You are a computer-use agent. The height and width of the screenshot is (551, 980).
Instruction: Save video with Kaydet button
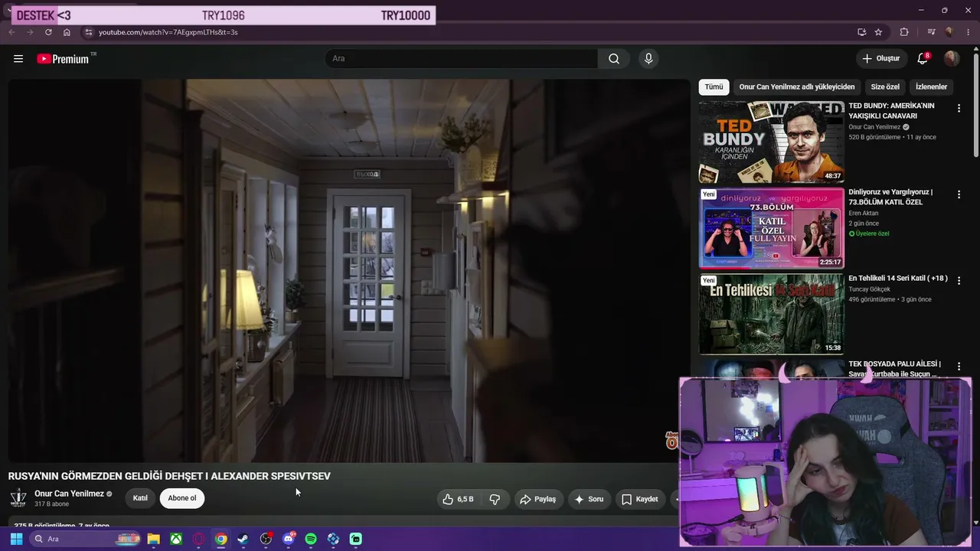pos(639,499)
